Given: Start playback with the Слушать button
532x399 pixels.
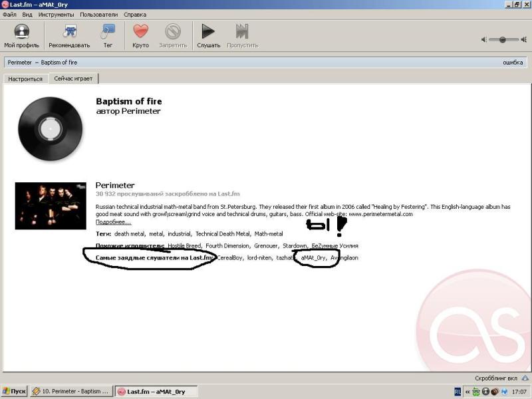Looking at the screenshot, I should click(x=208, y=36).
